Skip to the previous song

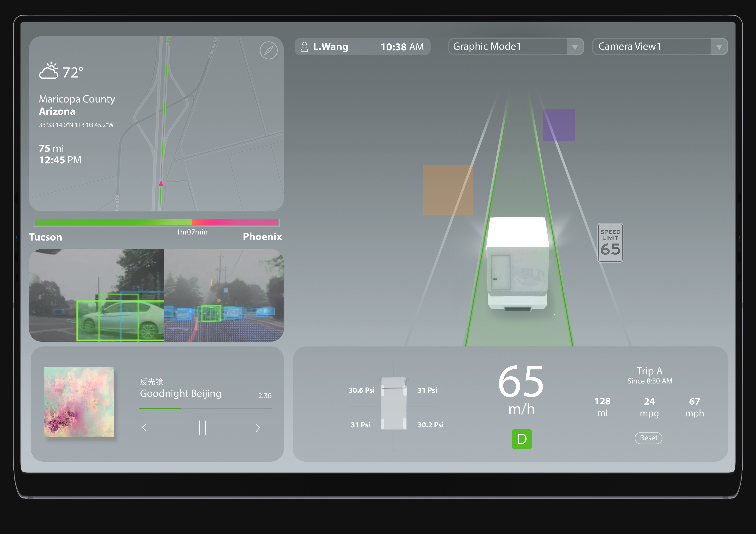[144, 427]
